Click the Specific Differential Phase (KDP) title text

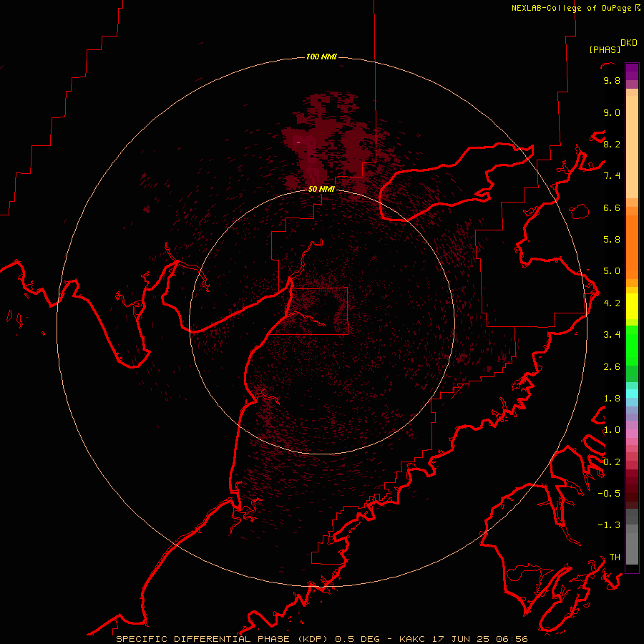(223, 639)
